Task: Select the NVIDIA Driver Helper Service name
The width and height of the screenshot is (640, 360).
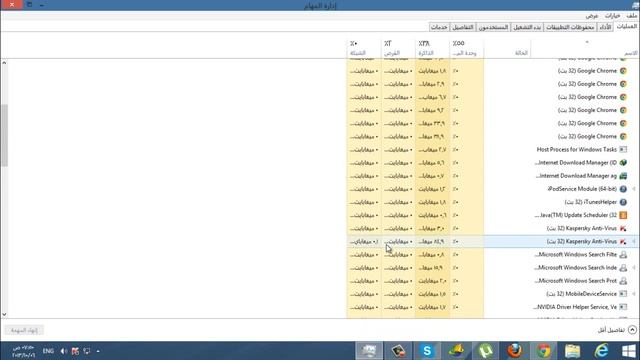Action: pyautogui.click(x=575, y=307)
